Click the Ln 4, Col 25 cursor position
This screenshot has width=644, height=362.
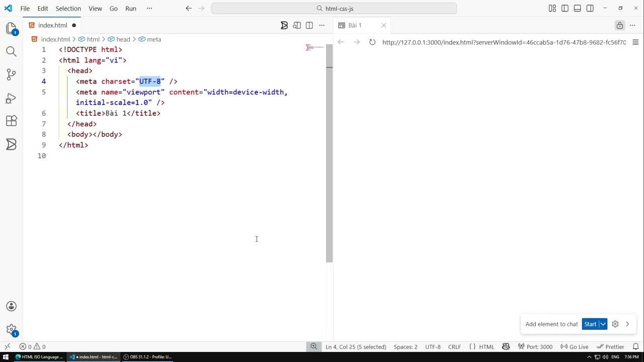[356, 346]
